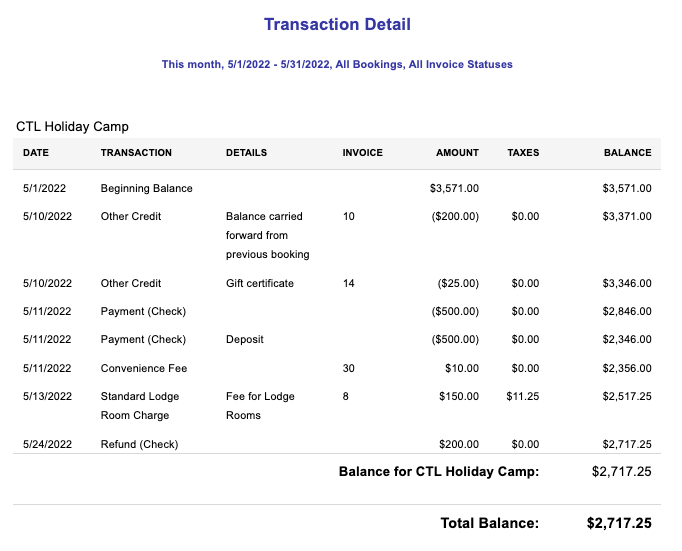Select the Beginning Balance transaction row

pos(147,188)
